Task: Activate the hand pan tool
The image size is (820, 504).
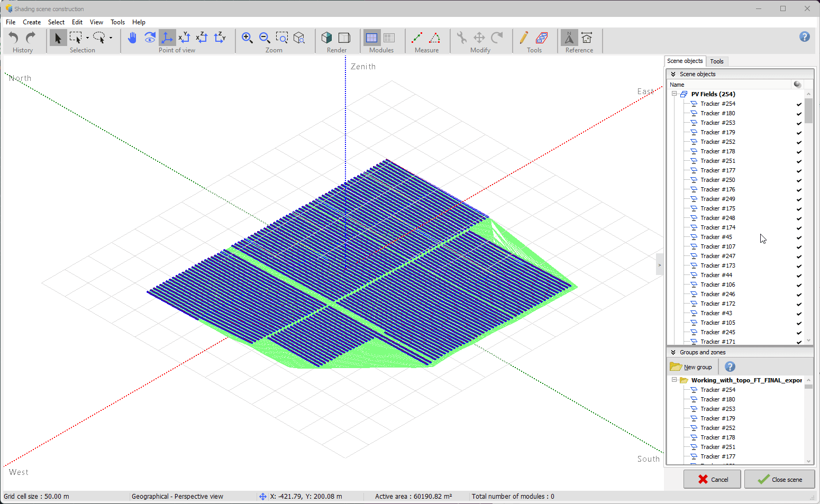Action: point(132,38)
